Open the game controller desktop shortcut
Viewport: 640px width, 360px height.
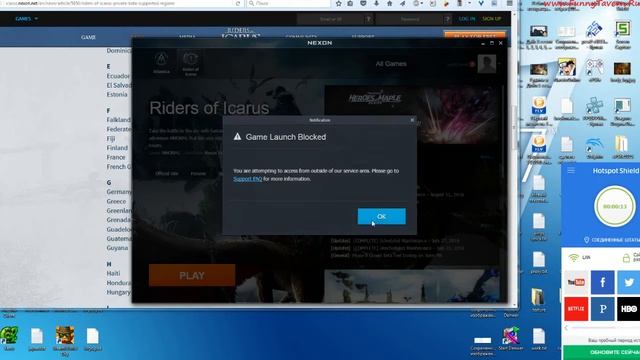click(594, 69)
